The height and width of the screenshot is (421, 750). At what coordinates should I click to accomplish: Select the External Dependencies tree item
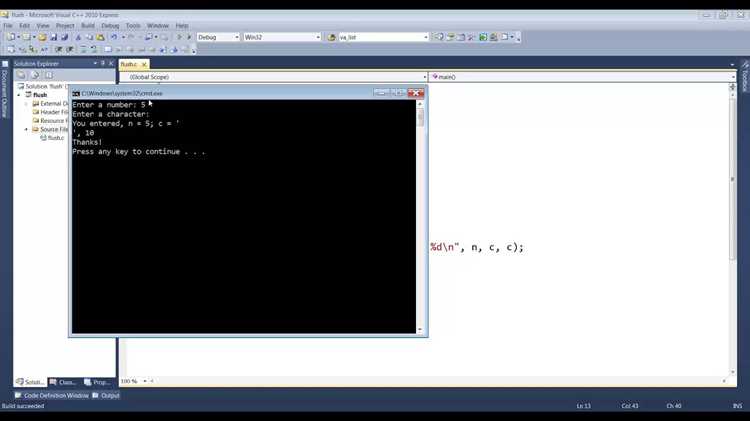pos(50,103)
